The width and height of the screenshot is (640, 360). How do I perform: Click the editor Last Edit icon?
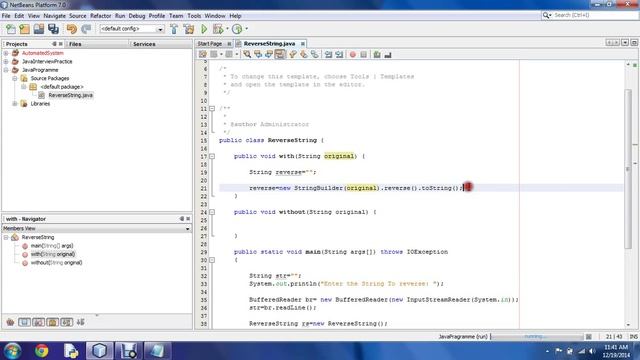(202, 54)
